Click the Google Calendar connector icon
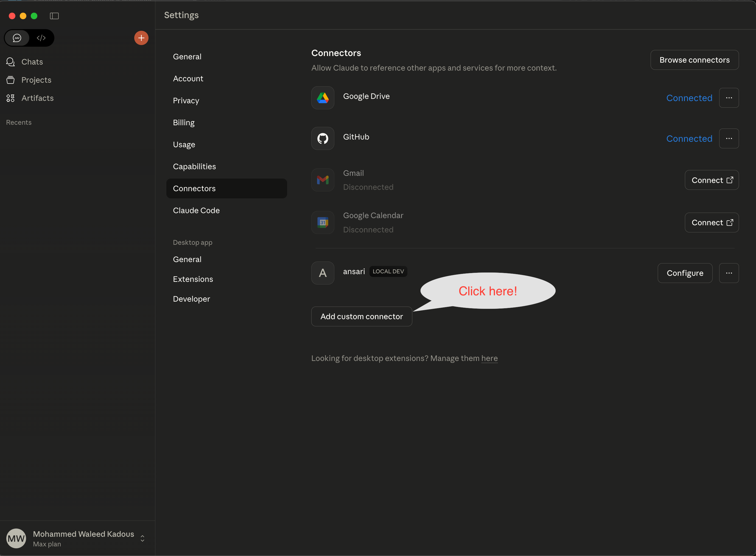Screen dimensions: 756x556 click(x=323, y=222)
